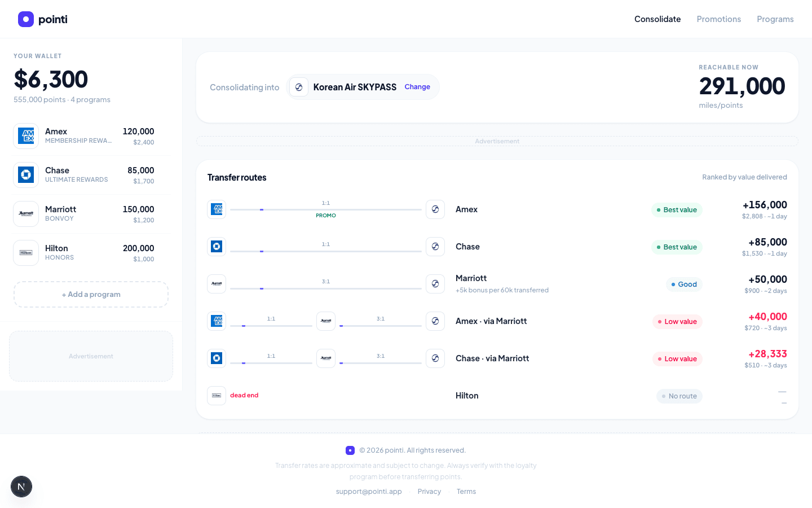Click Korean Air destination icon in Amex route
Screen dimensions: 812x508
[x=435, y=209]
